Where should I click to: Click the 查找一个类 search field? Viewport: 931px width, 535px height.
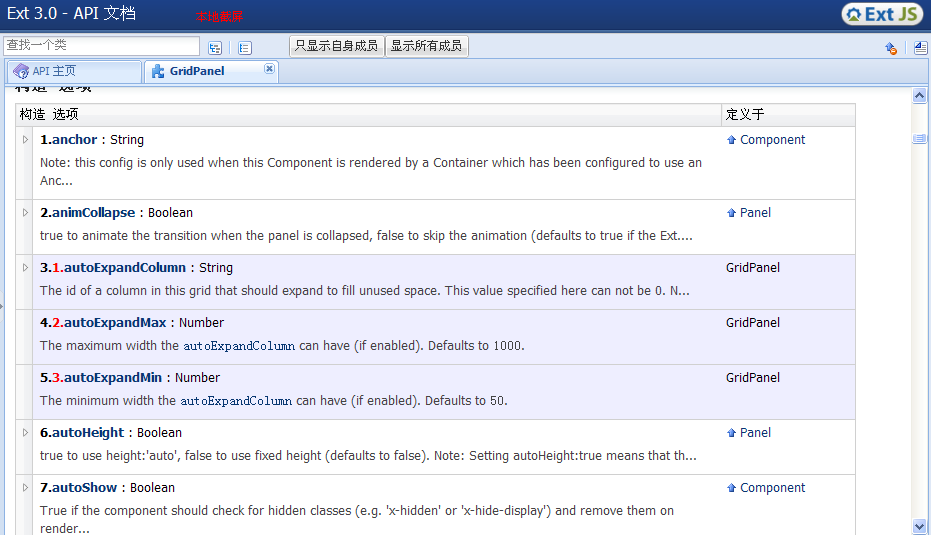pyautogui.click(x=102, y=46)
